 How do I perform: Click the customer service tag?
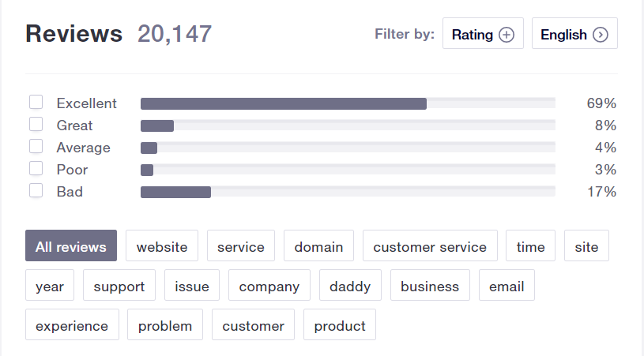coord(430,246)
